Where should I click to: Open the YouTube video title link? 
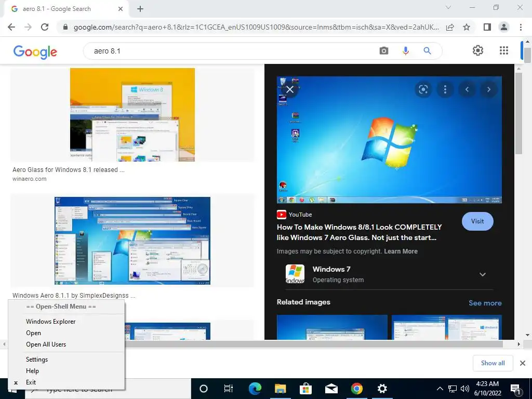[x=360, y=232]
